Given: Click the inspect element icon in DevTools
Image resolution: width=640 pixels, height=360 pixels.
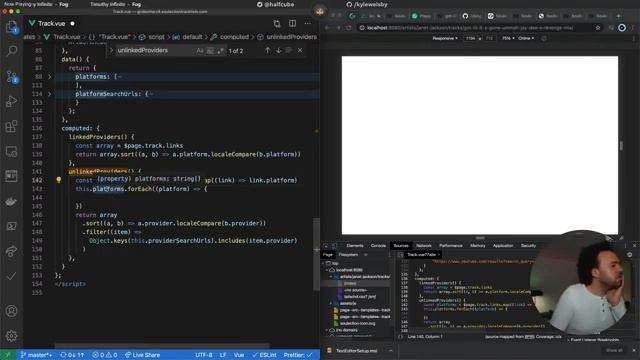Looking at the screenshot, I should 326,246.
